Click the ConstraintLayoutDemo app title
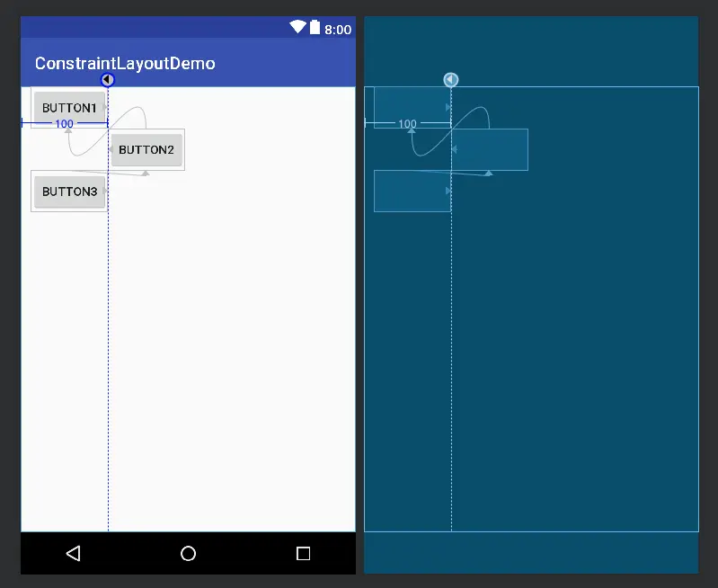 pos(125,63)
